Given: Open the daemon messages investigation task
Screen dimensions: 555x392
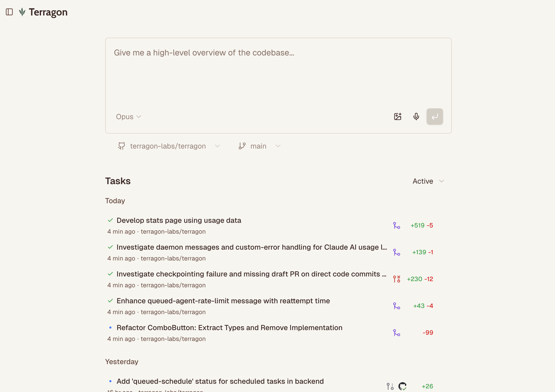Looking at the screenshot, I should point(245,247).
